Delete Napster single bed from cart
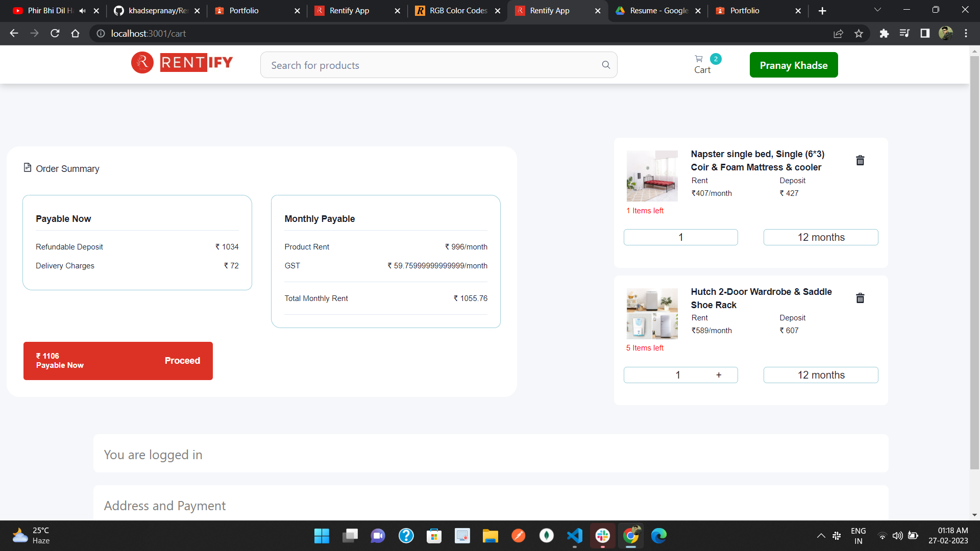Screen dimensions: 980x551 tap(860, 160)
